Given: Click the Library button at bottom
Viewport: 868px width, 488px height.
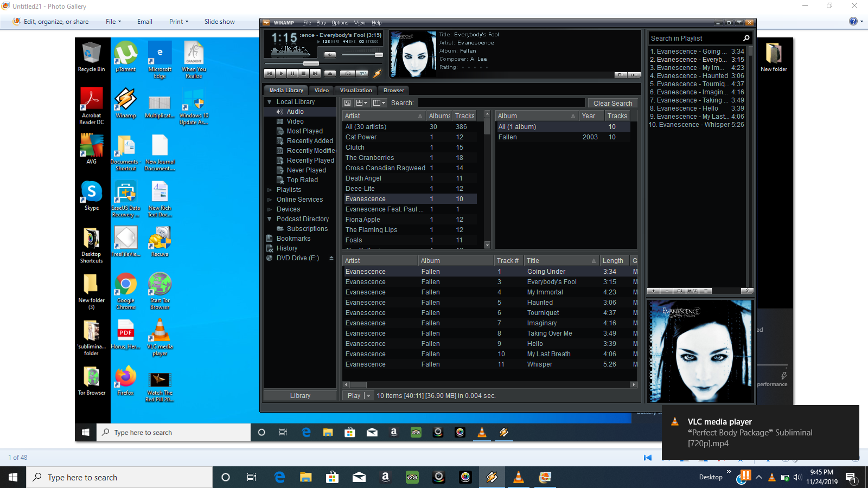Looking at the screenshot, I should tap(300, 396).
